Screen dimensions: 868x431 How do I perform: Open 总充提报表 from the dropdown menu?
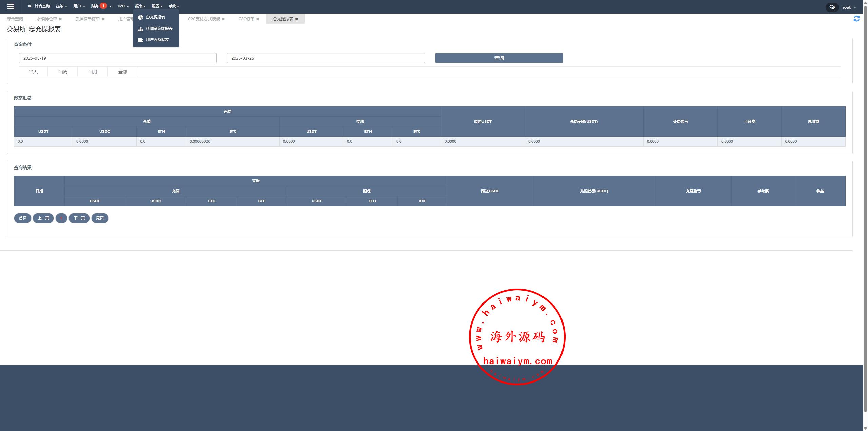point(155,17)
